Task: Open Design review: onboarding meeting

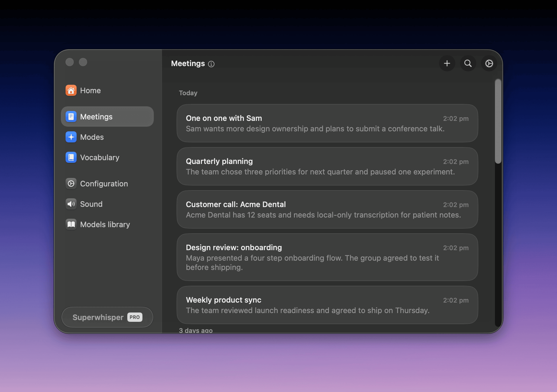Action: [x=327, y=257]
